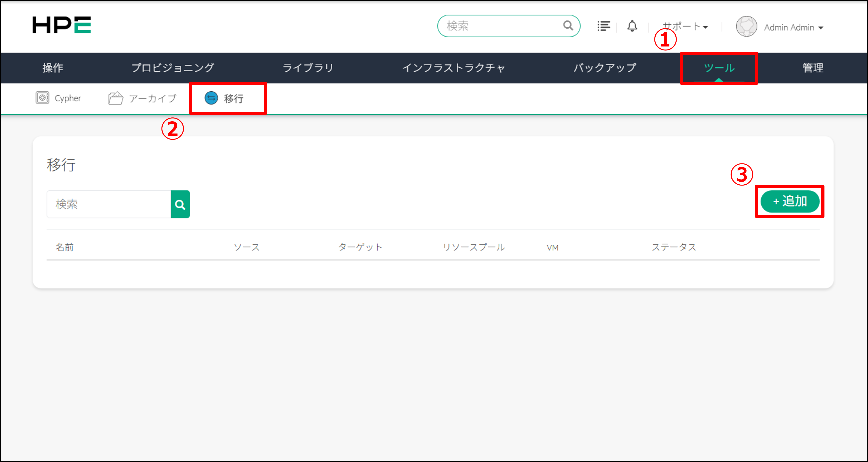Open the 管理 menu

point(813,68)
